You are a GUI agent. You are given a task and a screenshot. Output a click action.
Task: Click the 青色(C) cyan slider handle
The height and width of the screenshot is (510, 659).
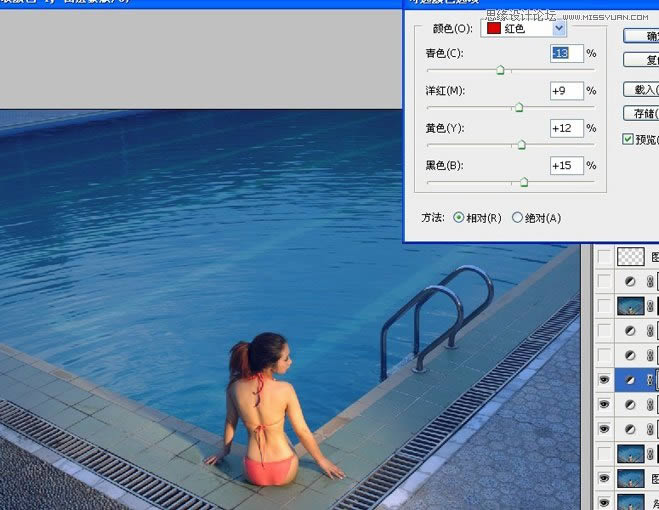501,70
